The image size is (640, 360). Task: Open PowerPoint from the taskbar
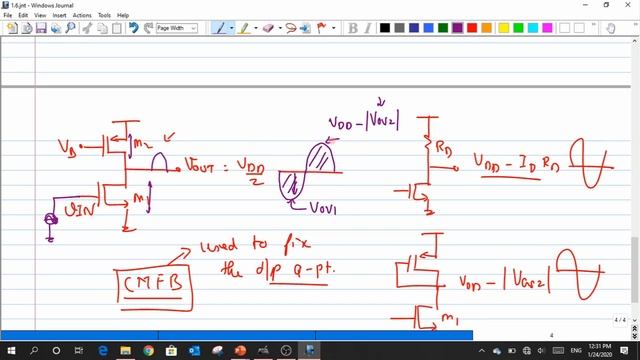(x=240, y=351)
